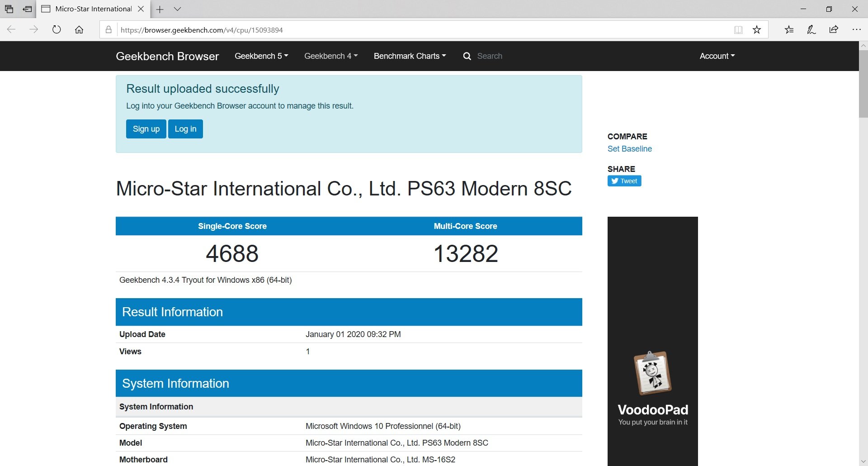The height and width of the screenshot is (466, 868).
Task: Open the tab overview icon in Edge
Action: (x=9, y=9)
